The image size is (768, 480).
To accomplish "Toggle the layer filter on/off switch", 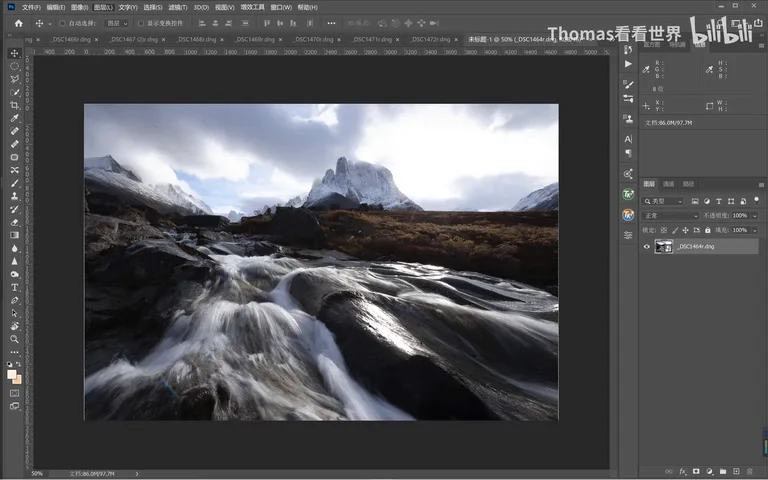I will [x=756, y=200].
